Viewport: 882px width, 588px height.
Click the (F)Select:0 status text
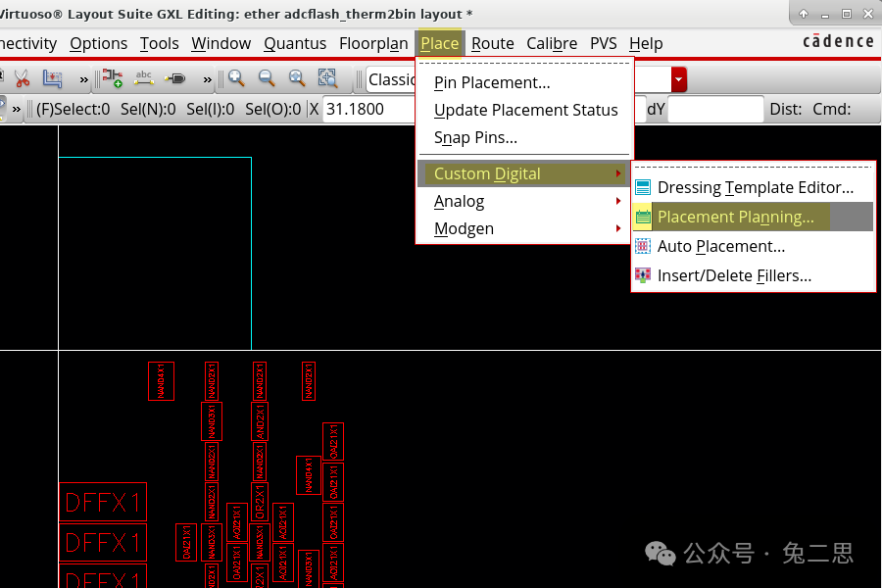coord(73,109)
